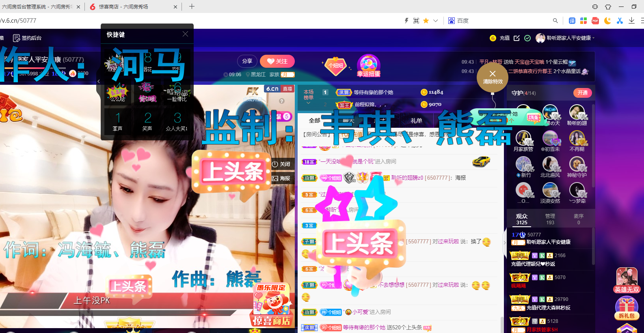Viewport: 644px width, 333px height.
Task: Click the browser search magnifier icon
Action: [x=555, y=21]
